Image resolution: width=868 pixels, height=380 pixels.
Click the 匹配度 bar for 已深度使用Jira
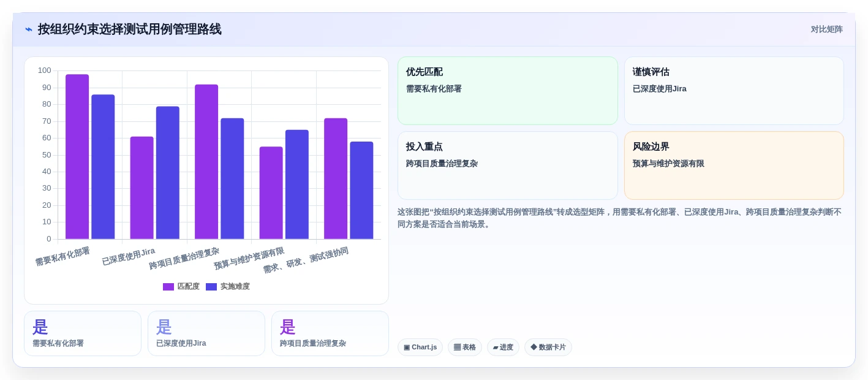[x=142, y=188]
